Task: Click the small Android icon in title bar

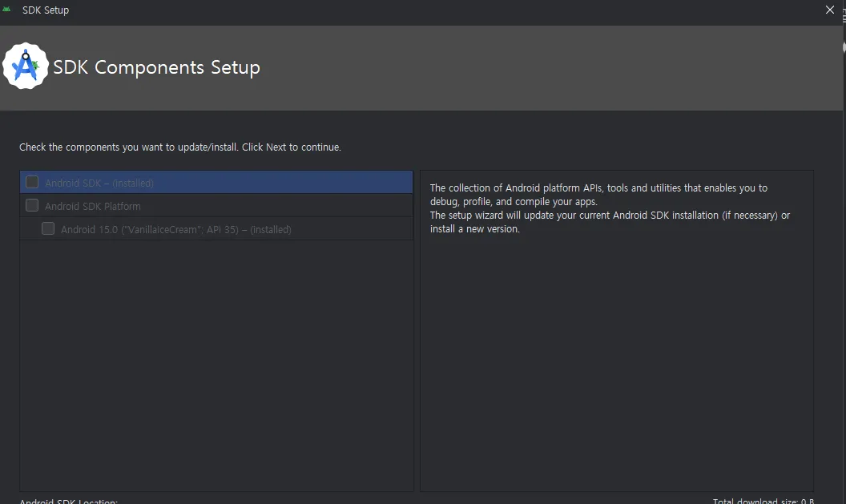Action: (x=6, y=9)
